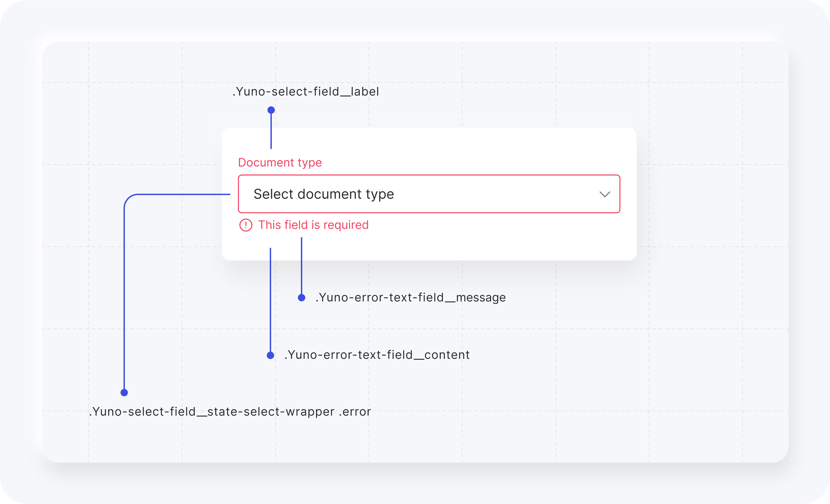Click the .Yuno-select-field__label annotation text
The width and height of the screenshot is (830, 504).
pos(305,91)
